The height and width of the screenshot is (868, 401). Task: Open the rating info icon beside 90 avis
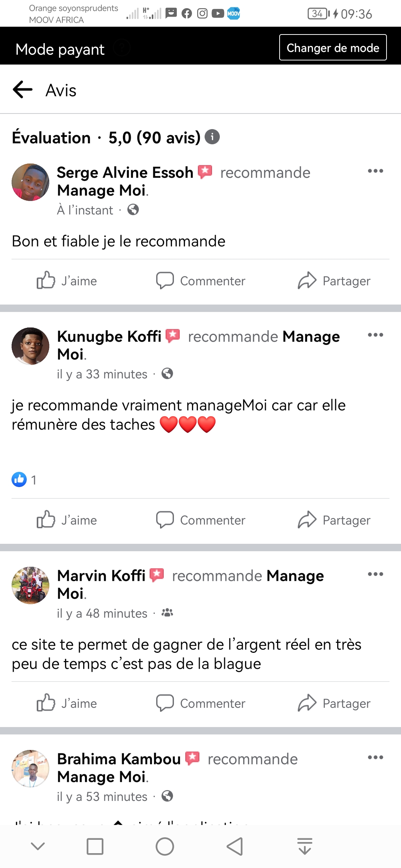(x=212, y=137)
